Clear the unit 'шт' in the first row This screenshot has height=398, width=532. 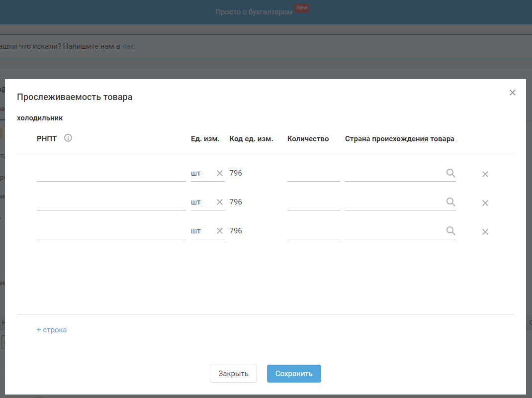[x=220, y=173]
